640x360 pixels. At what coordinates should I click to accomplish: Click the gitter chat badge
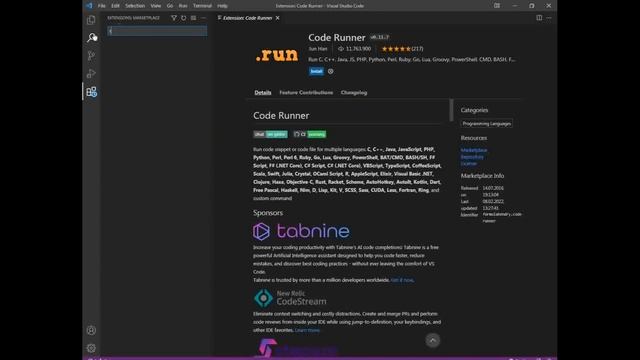(270, 134)
